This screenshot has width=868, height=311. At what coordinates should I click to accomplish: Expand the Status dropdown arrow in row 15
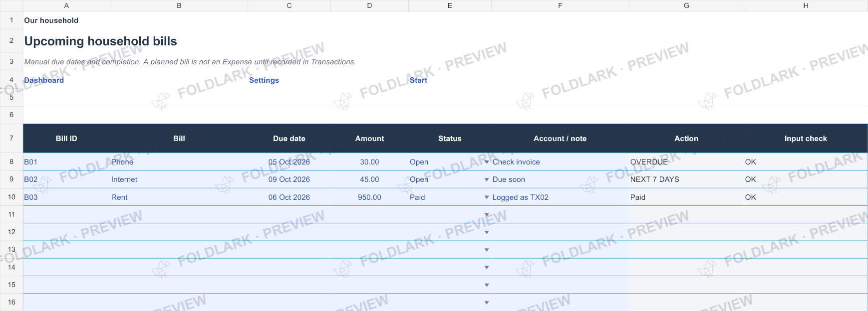point(487,285)
